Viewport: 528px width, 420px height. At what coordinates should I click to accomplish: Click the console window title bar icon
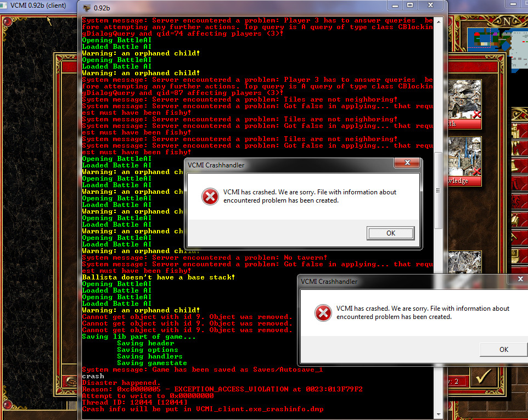click(86, 8)
